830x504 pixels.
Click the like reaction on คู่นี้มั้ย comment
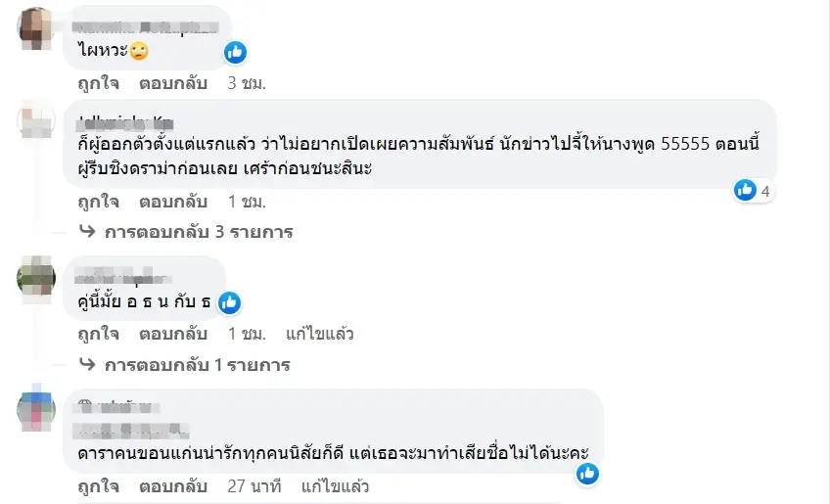click(230, 302)
